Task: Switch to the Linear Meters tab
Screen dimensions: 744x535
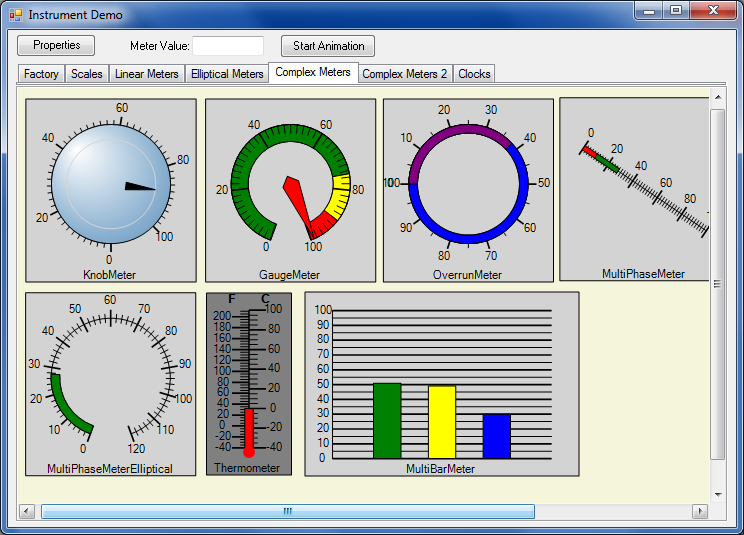Action: [146, 74]
